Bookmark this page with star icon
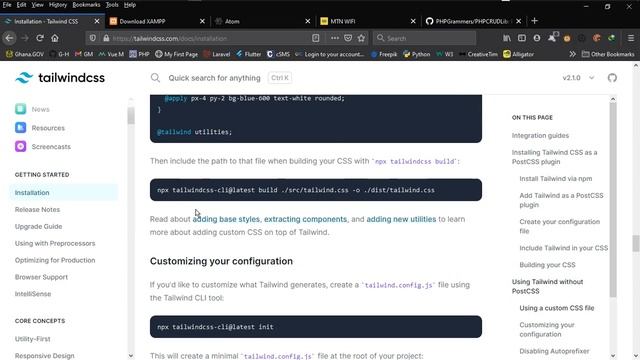640x360 pixels. [x=361, y=38]
